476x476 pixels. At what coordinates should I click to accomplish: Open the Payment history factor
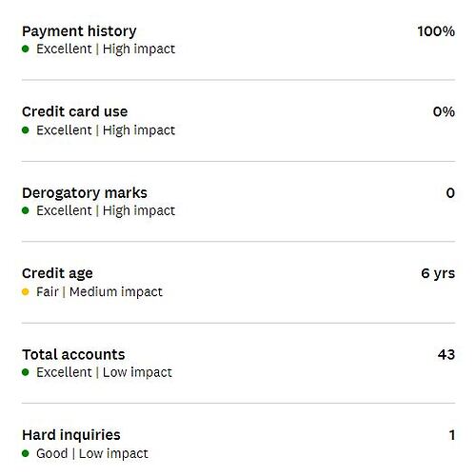238,40
